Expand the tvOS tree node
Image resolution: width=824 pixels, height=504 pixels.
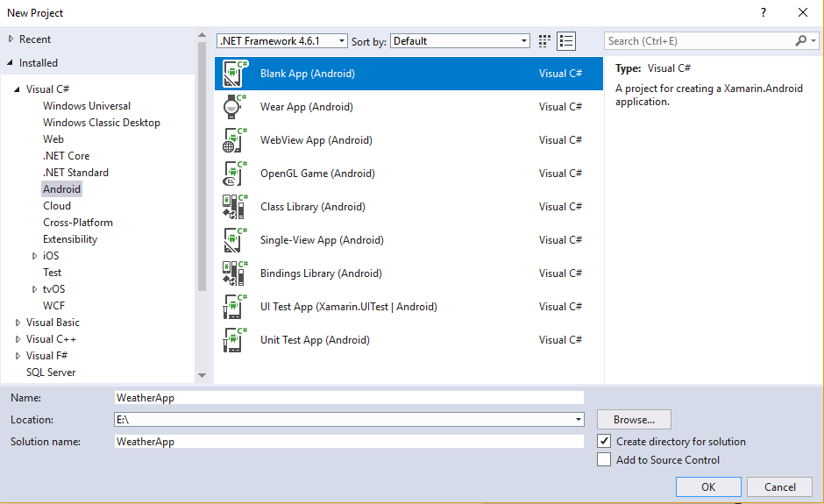pyautogui.click(x=35, y=289)
